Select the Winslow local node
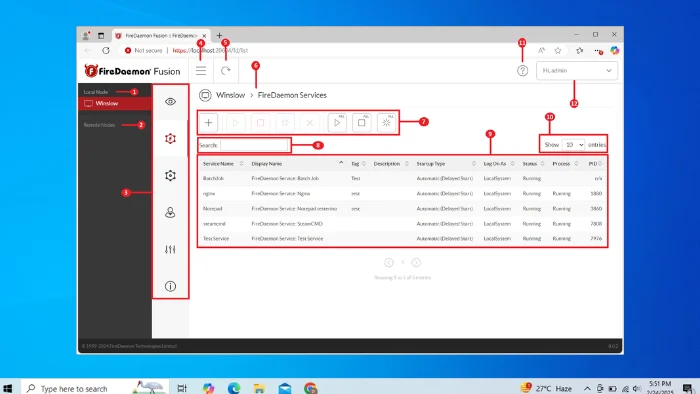 tap(115, 104)
